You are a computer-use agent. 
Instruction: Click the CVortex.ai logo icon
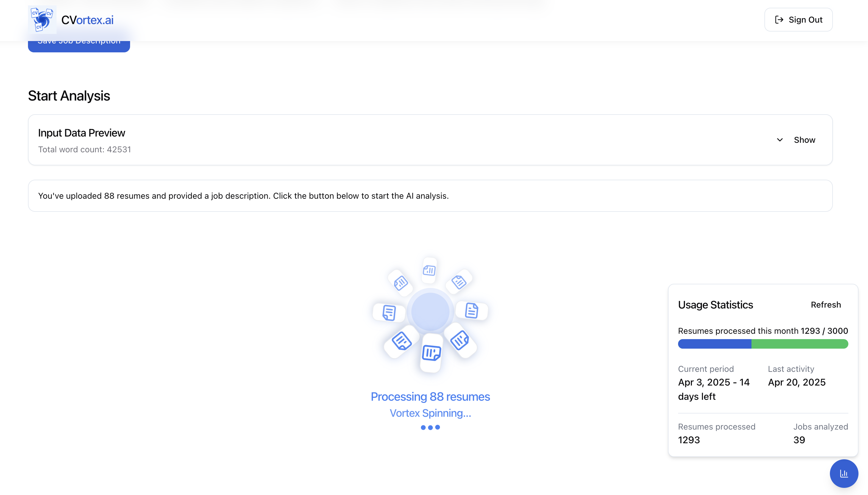pyautogui.click(x=42, y=20)
